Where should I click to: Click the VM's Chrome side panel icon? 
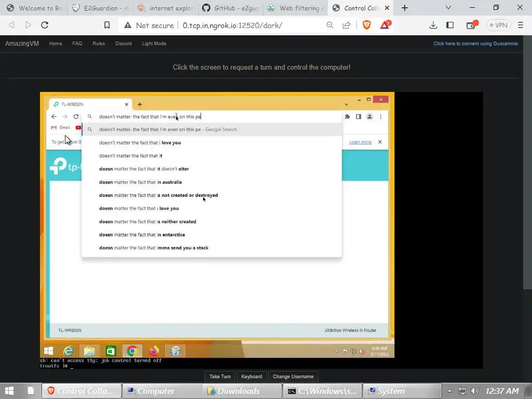(358, 116)
